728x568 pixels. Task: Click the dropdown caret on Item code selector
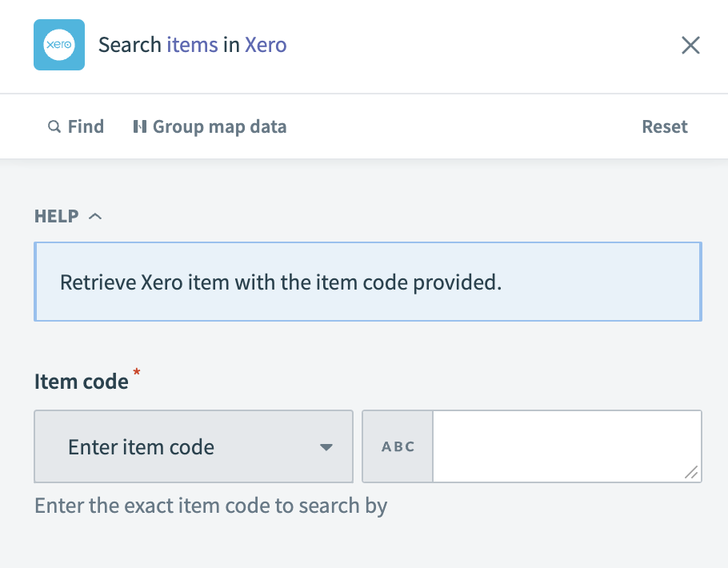click(x=326, y=447)
